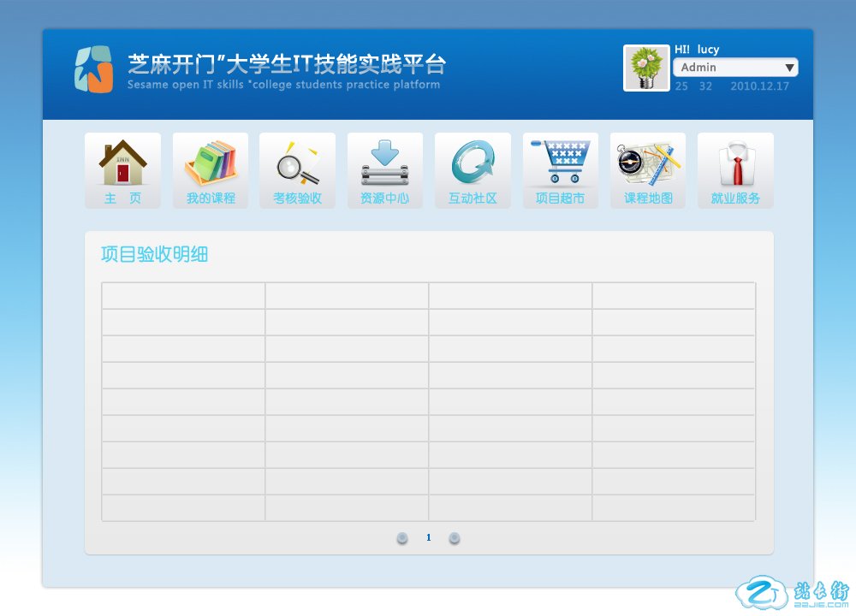This screenshot has width=856, height=616.
Task: Go to 互动社区 via arrow icon
Action: pyautogui.click(x=473, y=163)
